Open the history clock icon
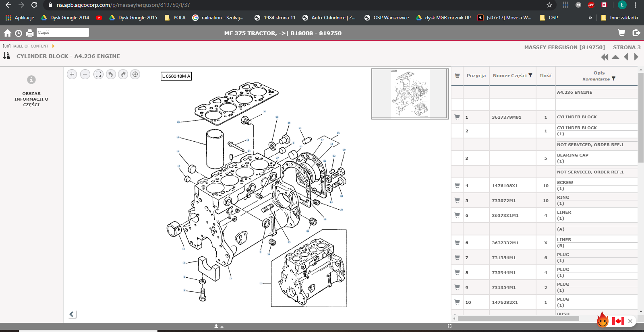Screen dimensions: 644x332 click(19, 33)
